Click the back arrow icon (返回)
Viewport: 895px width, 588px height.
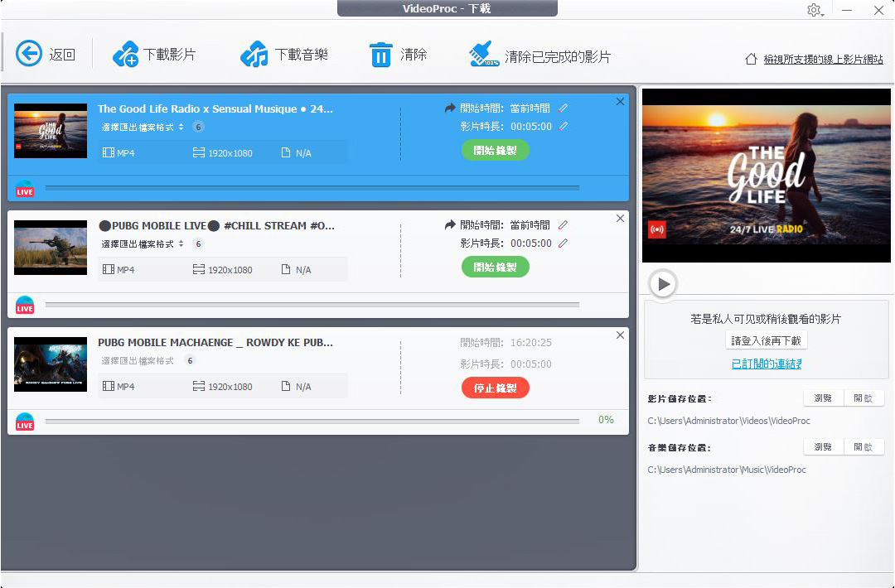pos(29,55)
